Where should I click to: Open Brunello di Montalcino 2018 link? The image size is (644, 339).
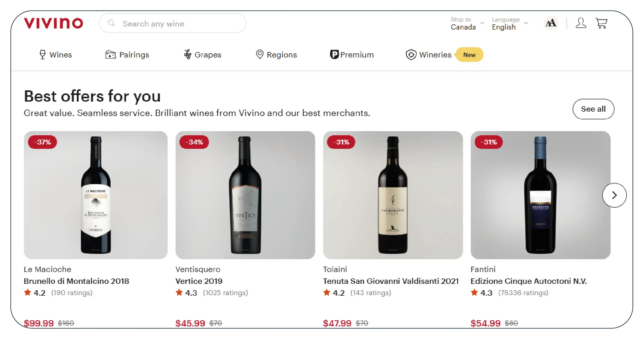tap(76, 281)
